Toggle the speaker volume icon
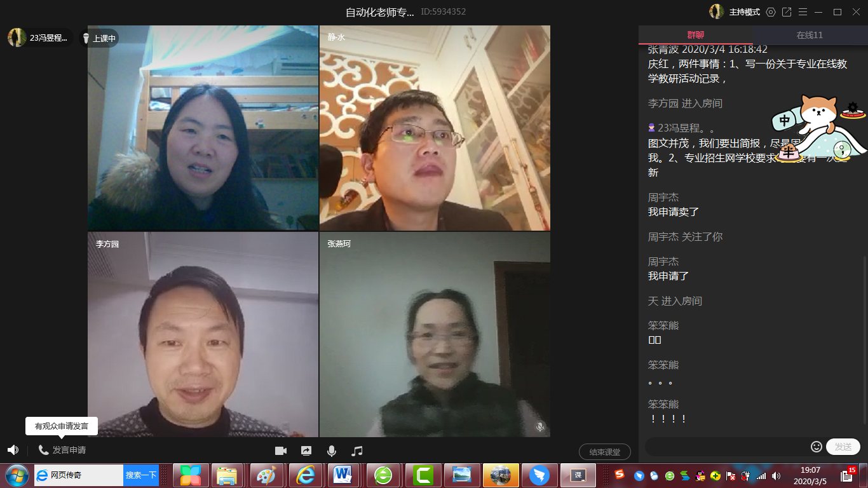This screenshot has height=488, width=868. pos(13,450)
